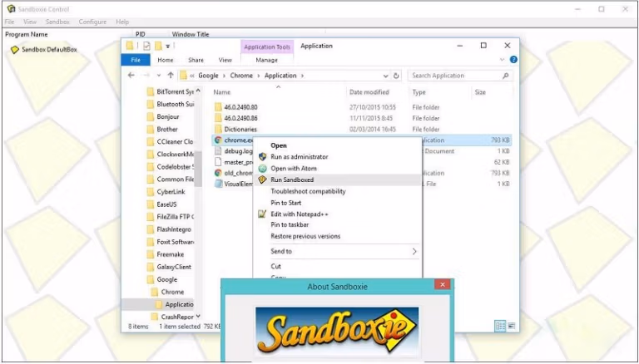Image resolution: width=639 pixels, height=364 pixels.
Task: Sort by Type column header
Action: [419, 92]
